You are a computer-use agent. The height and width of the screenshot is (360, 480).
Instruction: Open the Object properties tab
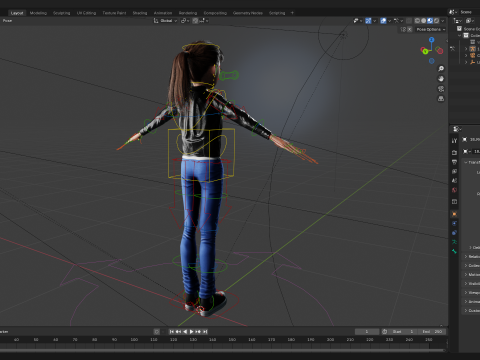point(454,214)
